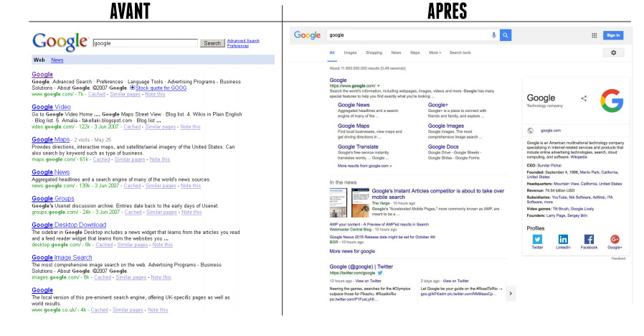This screenshot has width=644, height=336.
Task: Open the Google Docs sitelink
Action: click(443, 146)
